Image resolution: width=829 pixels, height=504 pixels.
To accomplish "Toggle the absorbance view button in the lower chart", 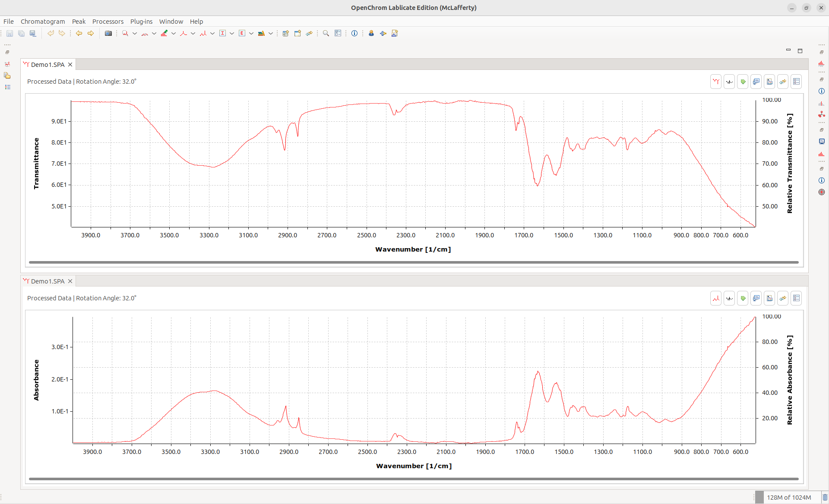I will [x=716, y=298].
